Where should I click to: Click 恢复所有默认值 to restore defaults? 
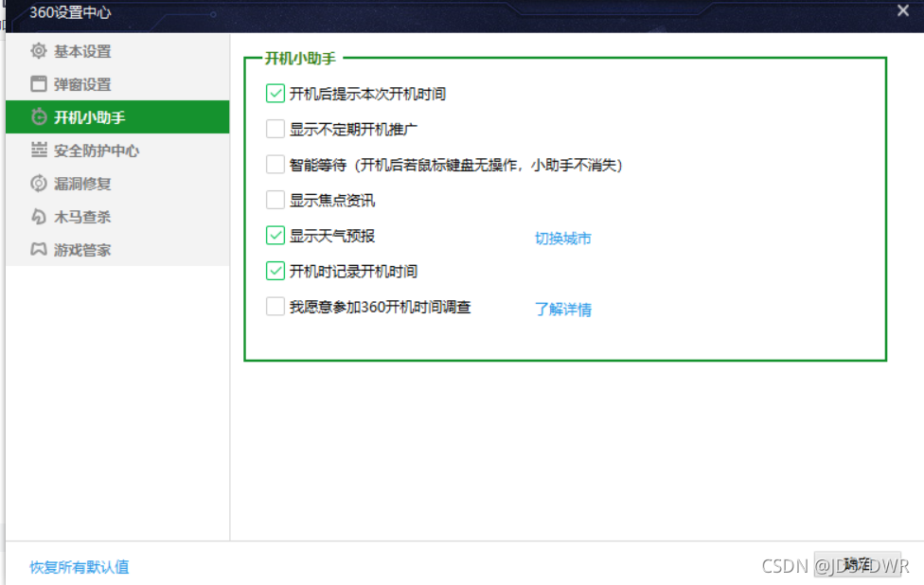point(80,567)
